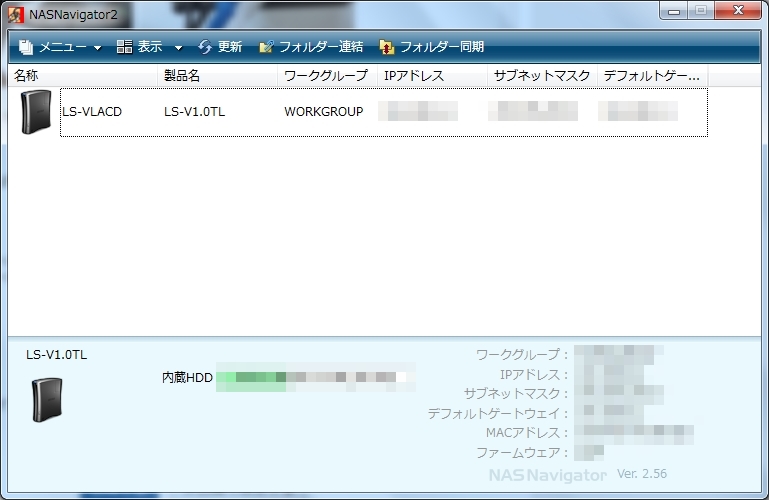Sort by the IPアドレス column header
Viewport: 769px width, 500px height.
(433, 75)
